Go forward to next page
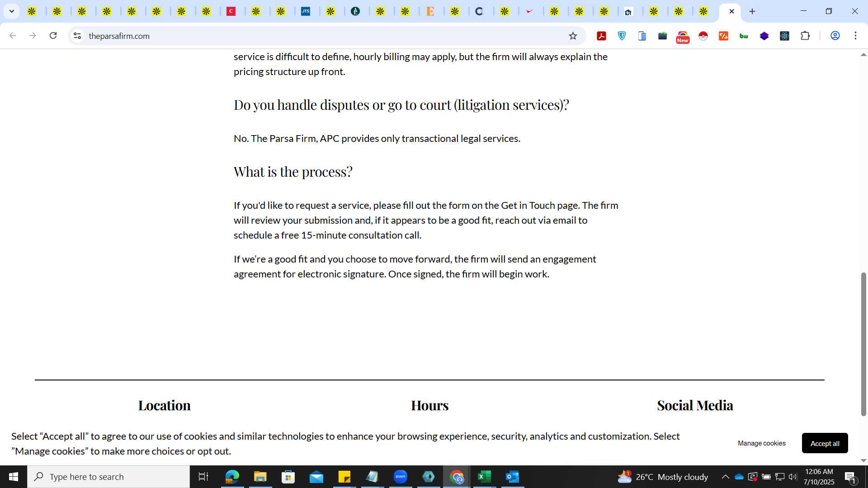 click(x=33, y=36)
